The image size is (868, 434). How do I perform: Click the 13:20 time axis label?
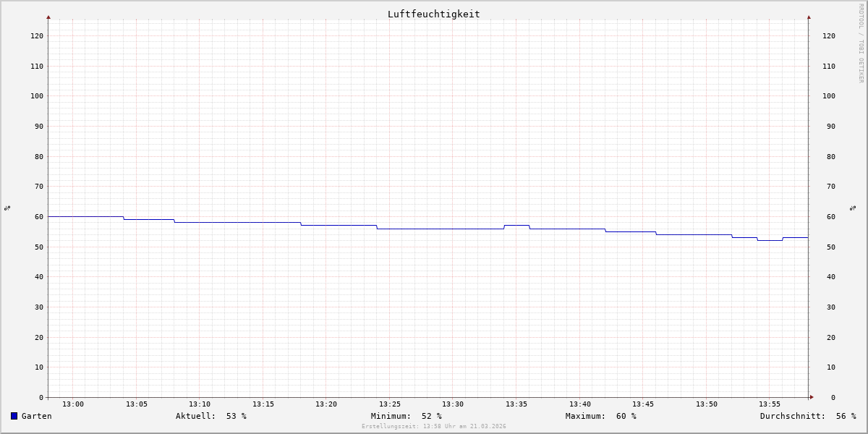(x=326, y=404)
